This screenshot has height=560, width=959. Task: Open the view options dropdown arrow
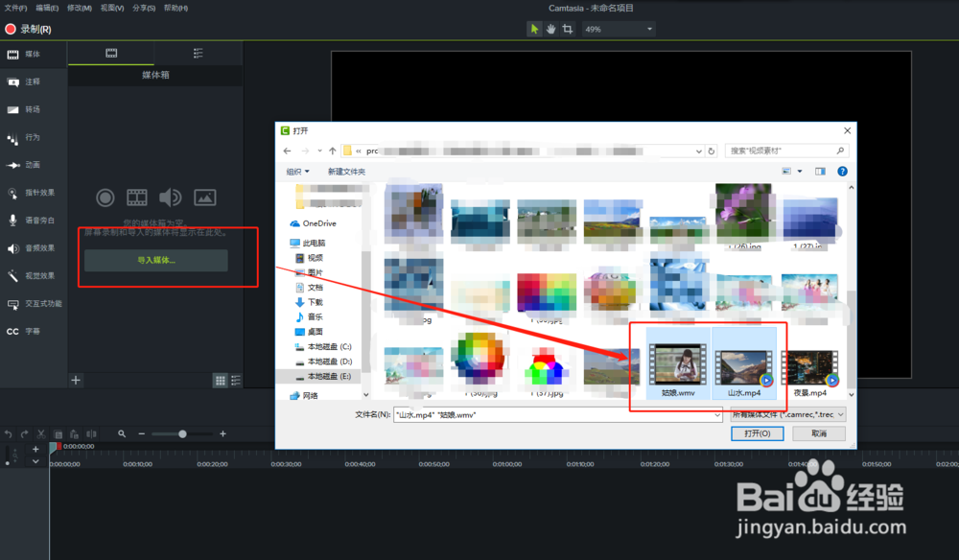800,172
